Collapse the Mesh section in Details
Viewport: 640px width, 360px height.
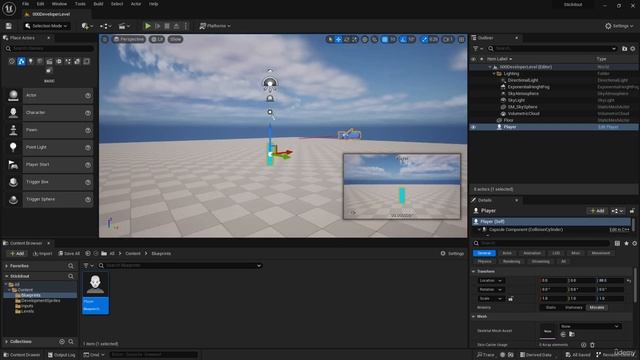click(473, 316)
